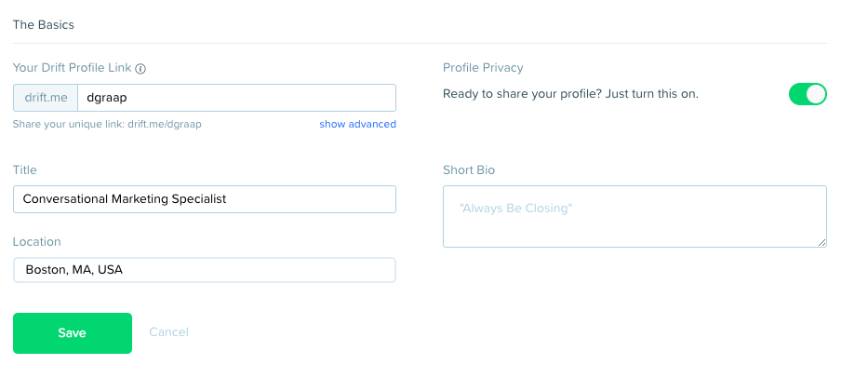Click the Cancel link
The width and height of the screenshot is (868, 378).
(x=168, y=332)
